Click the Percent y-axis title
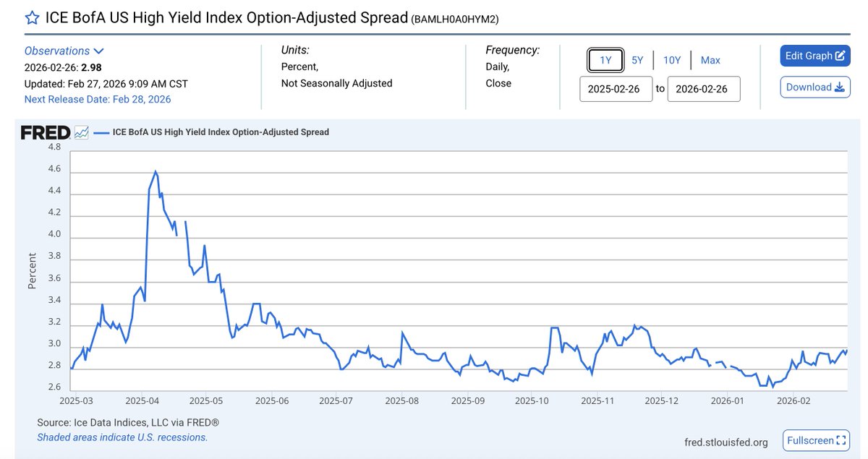868x459 pixels. [32, 270]
